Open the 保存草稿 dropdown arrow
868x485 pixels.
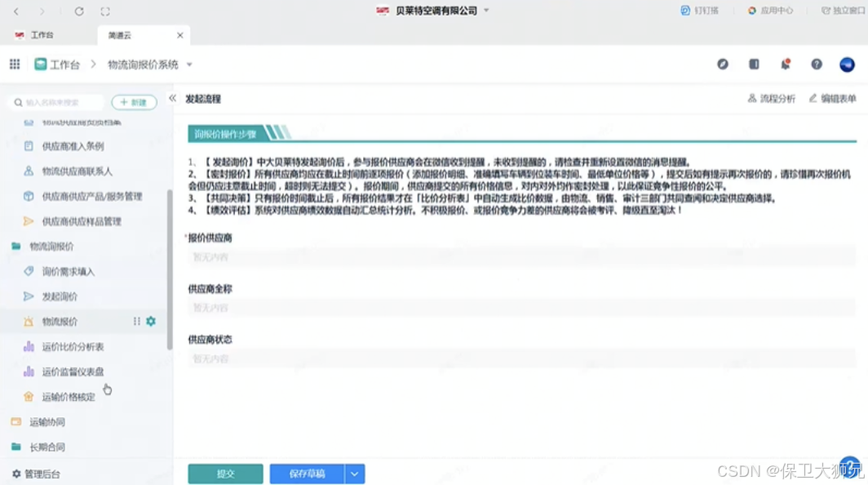tap(354, 474)
